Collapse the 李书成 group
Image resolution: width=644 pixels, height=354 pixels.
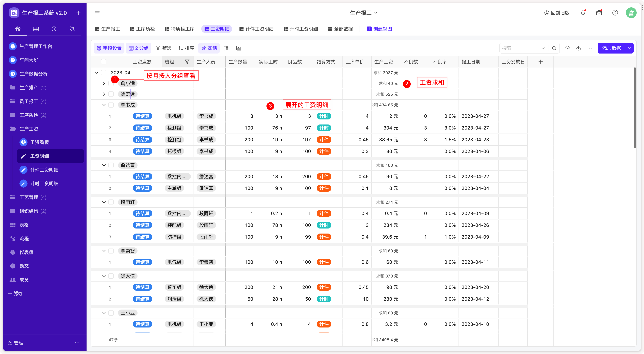[x=104, y=105]
